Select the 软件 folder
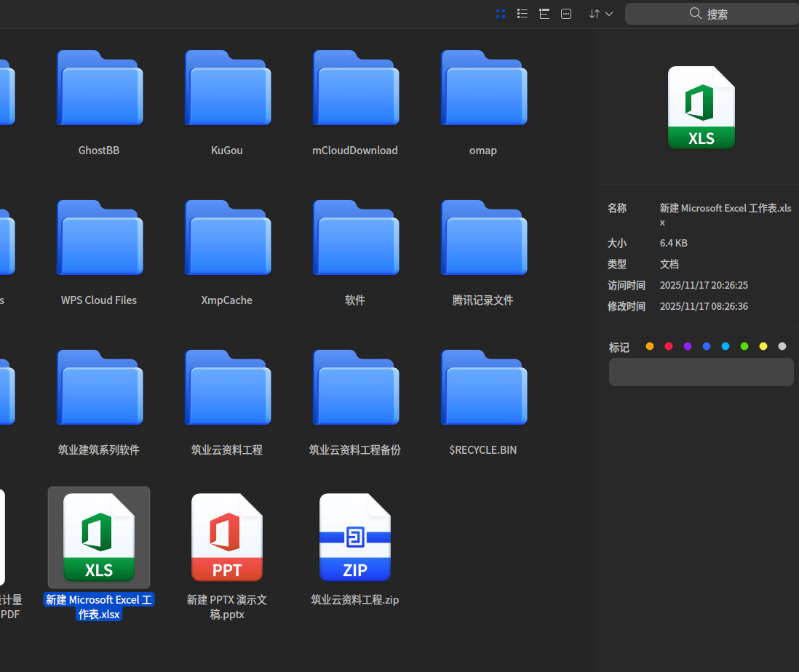The image size is (799, 672). [356, 237]
